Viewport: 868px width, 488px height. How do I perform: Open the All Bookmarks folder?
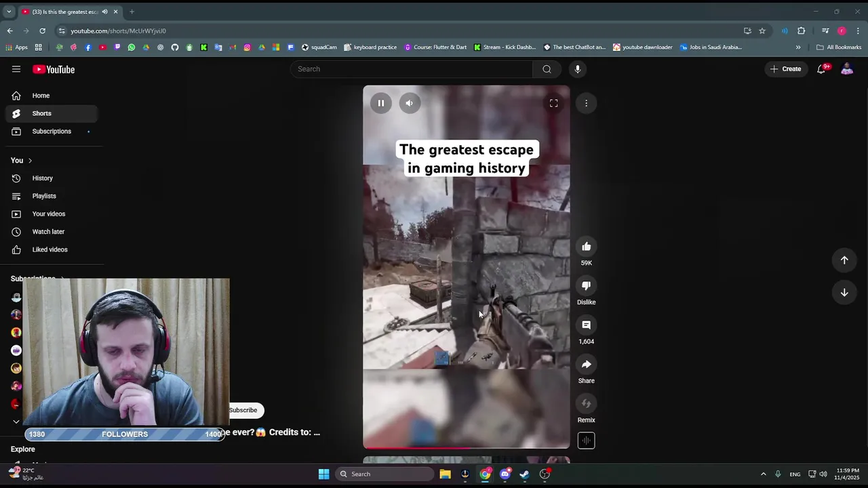[839, 47]
